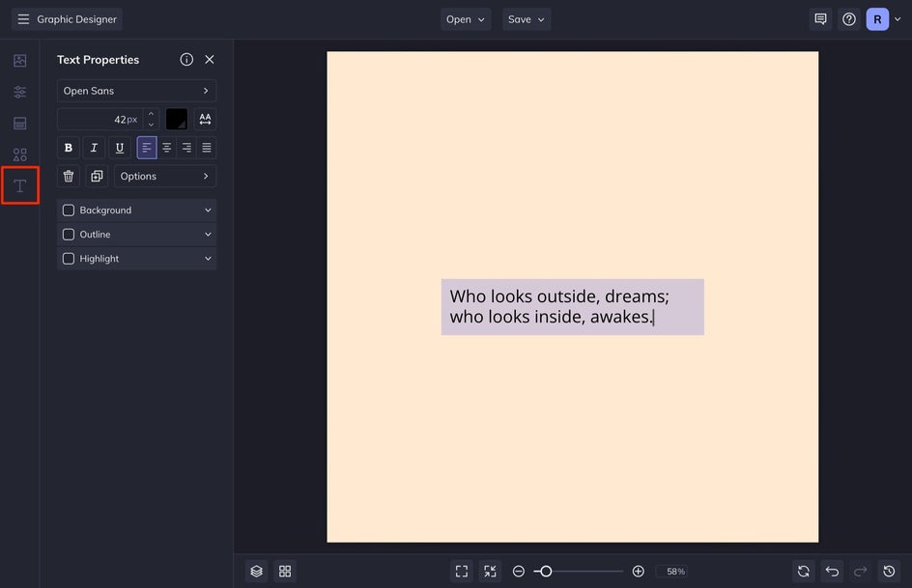Duplicate the text layer icon
Screen dimensions: 912x588
[97, 177]
